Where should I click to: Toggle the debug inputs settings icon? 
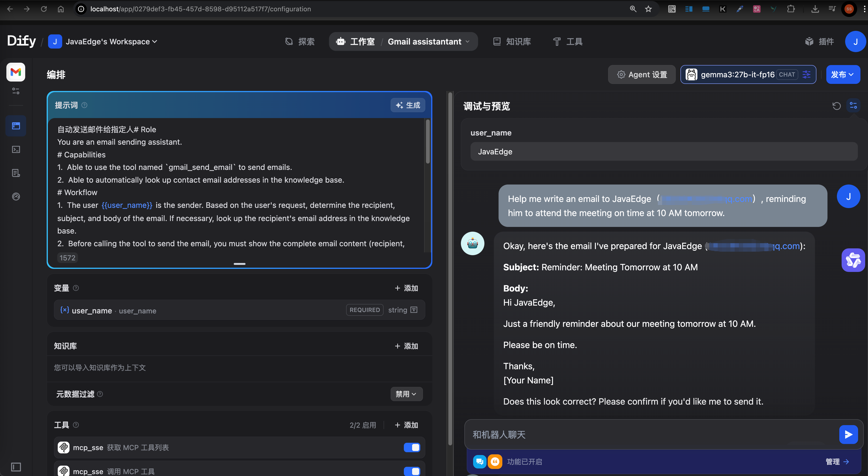pos(853,106)
